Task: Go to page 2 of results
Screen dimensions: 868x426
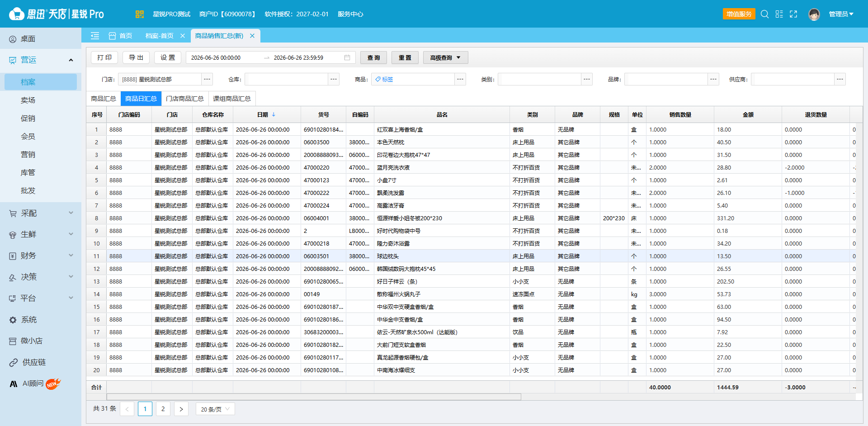Action: click(163, 409)
